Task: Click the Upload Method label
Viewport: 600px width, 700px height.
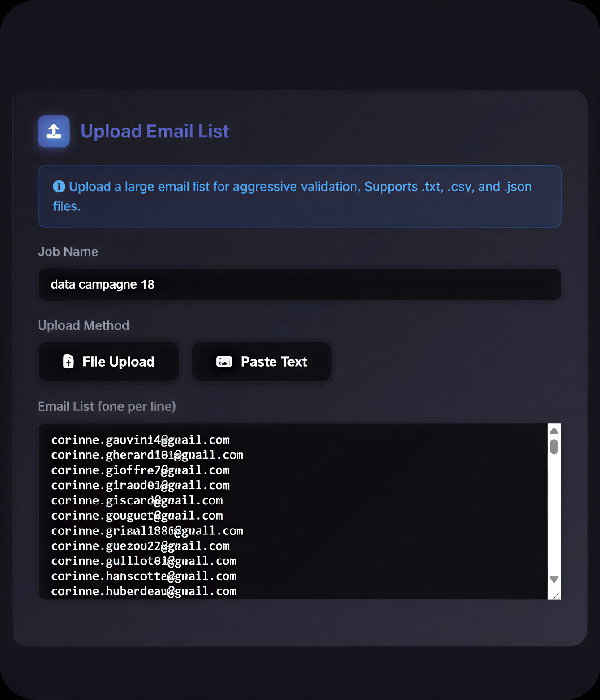Action: coord(83,325)
